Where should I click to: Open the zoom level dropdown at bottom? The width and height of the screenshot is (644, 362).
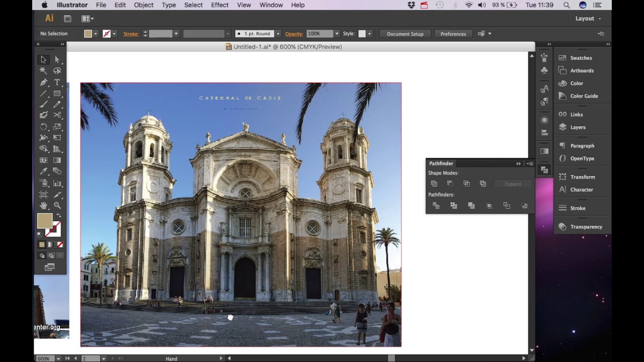[58, 358]
